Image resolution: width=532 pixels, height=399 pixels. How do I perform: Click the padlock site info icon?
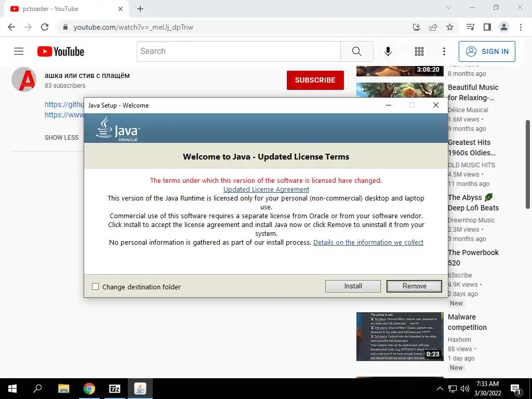pyautogui.click(x=65, y=27)
